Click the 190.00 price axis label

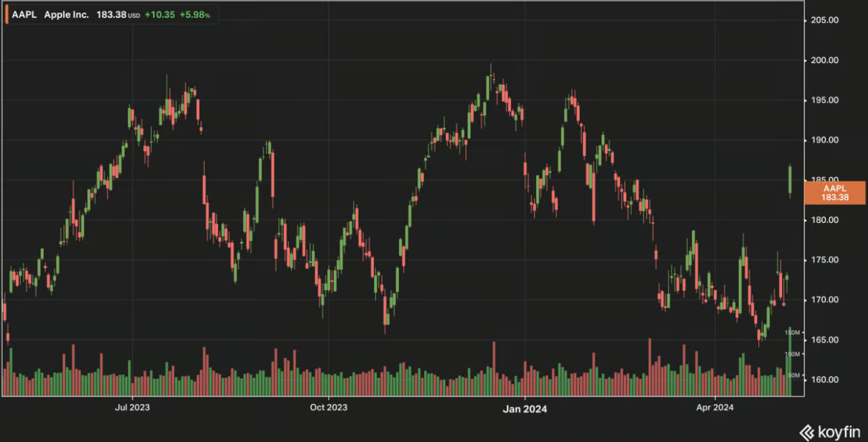click(824, 140)
